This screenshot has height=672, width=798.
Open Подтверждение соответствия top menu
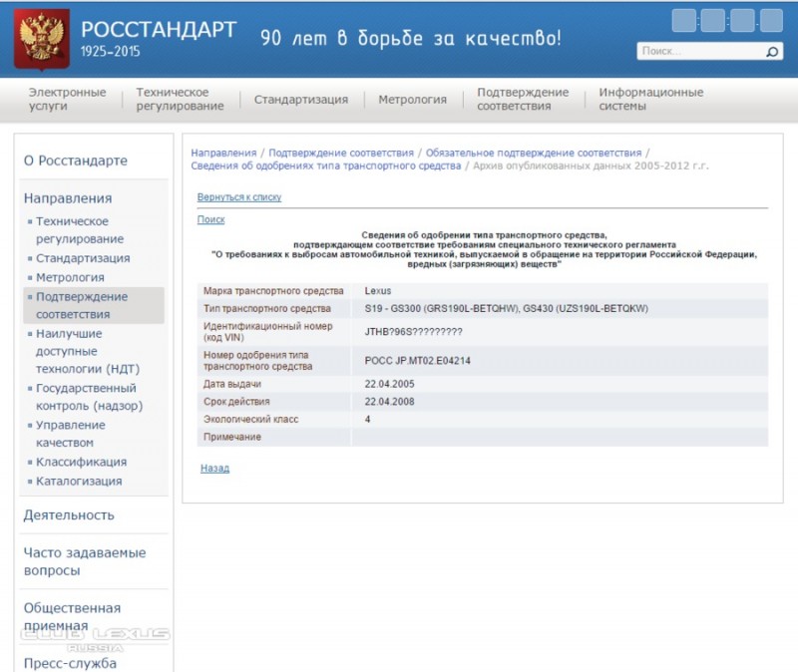(x=523, y=99)
